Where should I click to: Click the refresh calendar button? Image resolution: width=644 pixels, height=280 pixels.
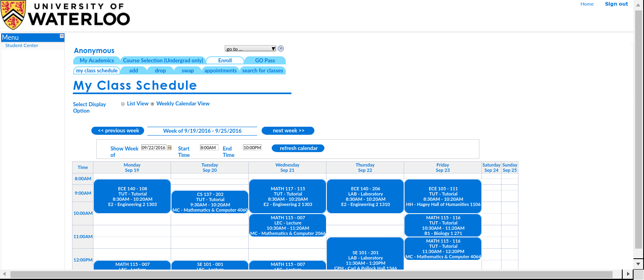(298, 148)
